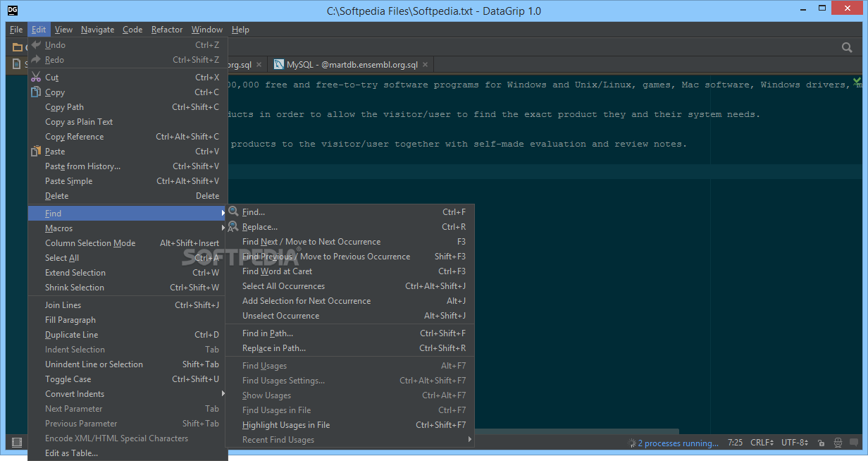
Task: Open the View menu
Action: click(x=63, y=30)
